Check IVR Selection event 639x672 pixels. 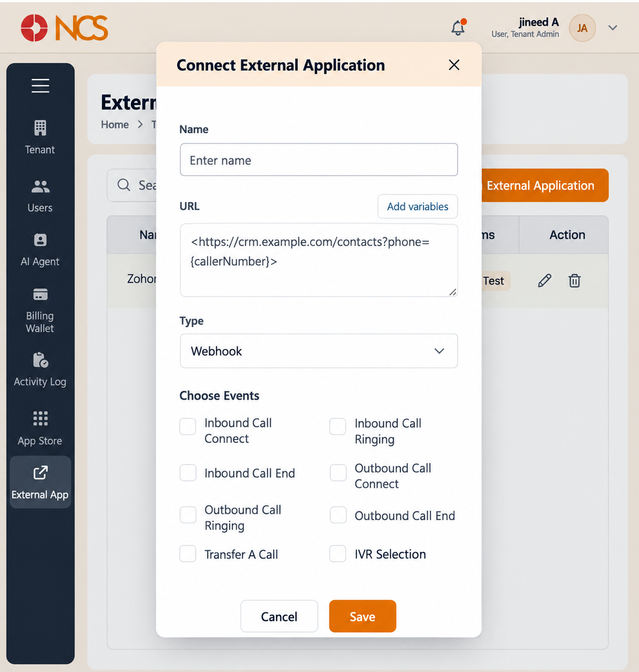tap(338, 554)
